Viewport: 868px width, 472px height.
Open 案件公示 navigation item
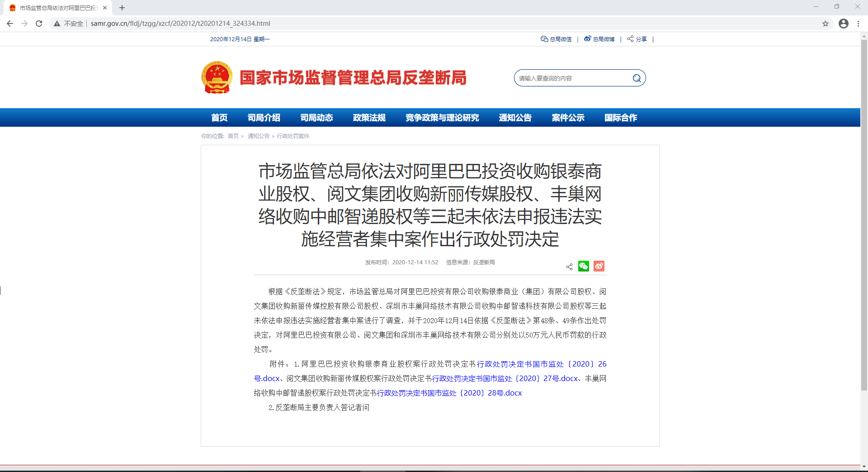pos(568,118)
